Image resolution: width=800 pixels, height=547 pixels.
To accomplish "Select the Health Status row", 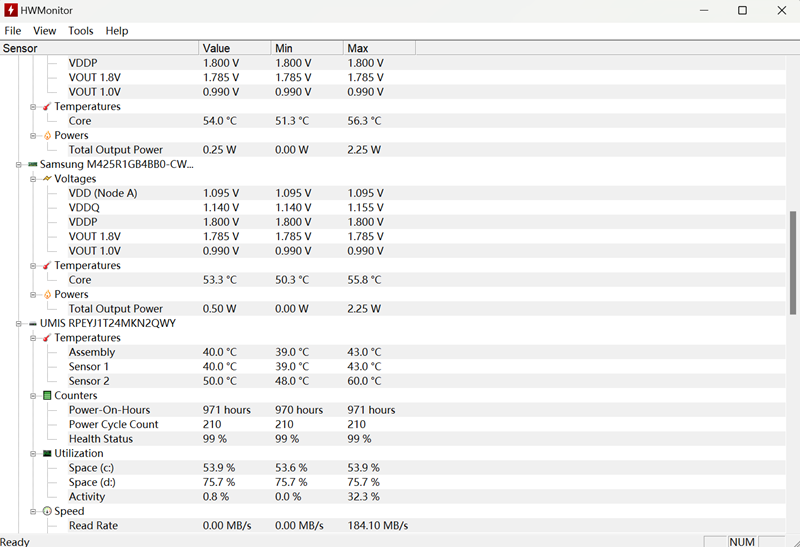I will (100, 439).
